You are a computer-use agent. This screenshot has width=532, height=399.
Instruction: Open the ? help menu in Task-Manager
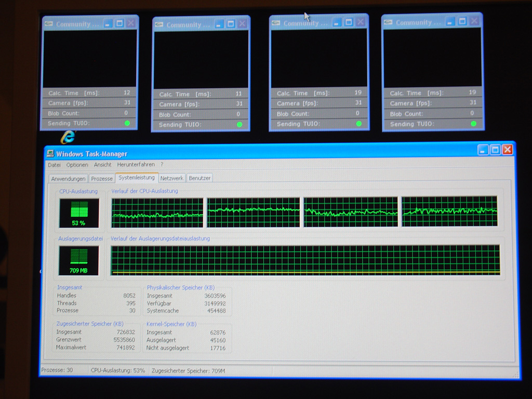tap(162, 164)
